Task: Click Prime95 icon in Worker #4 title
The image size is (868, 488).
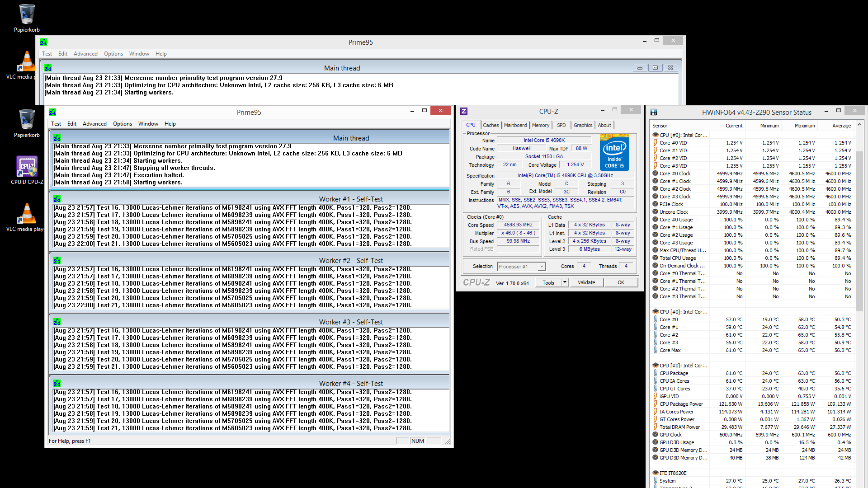Action: pyautogui.click(x=57, y=384)
